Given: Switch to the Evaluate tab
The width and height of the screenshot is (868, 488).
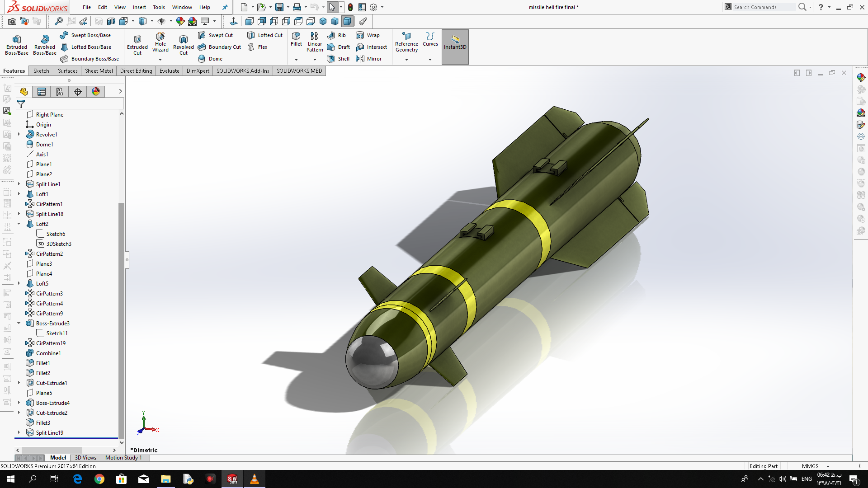Looking at the screenshot, I should [169, 71].
